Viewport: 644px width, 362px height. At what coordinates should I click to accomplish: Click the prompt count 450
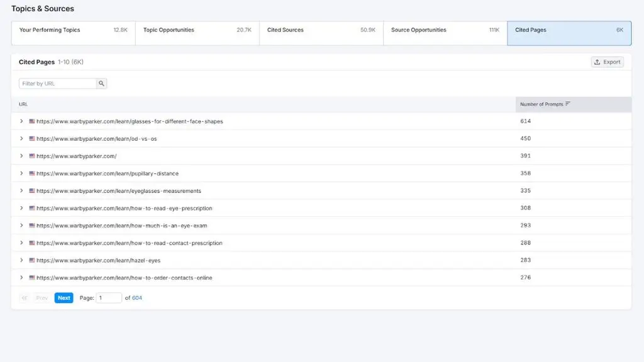525,138
